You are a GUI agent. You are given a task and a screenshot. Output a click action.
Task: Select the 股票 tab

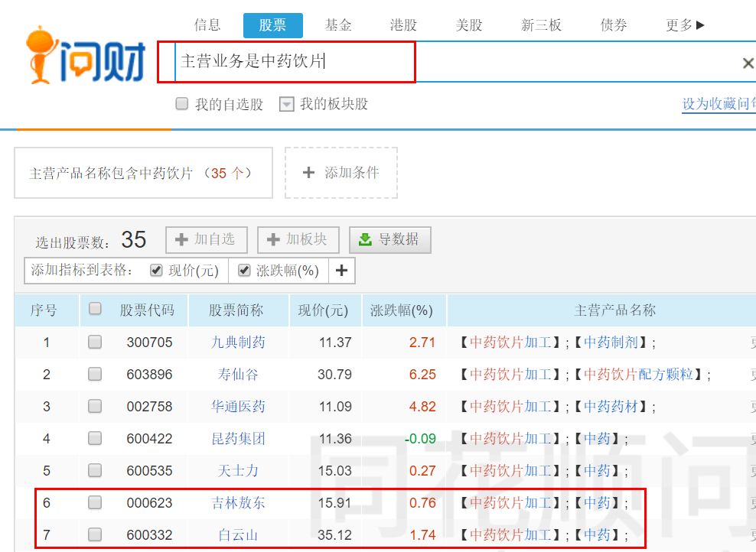point(273,25)
